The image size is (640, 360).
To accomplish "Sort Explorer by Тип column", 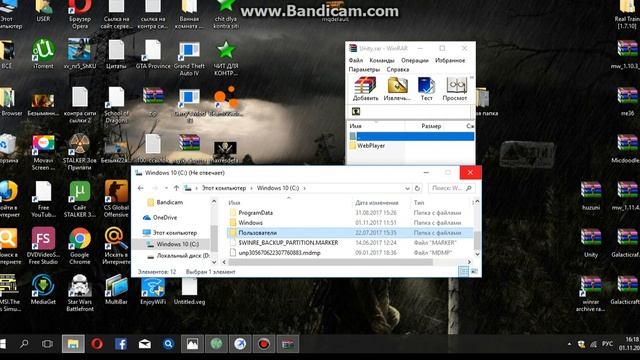I will pyautogui.click(x=419, y=203).
